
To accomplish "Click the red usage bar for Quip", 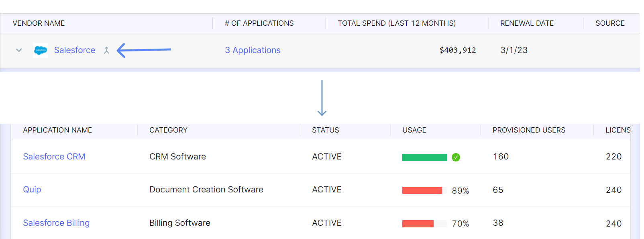I will click(x=422, y=190).
